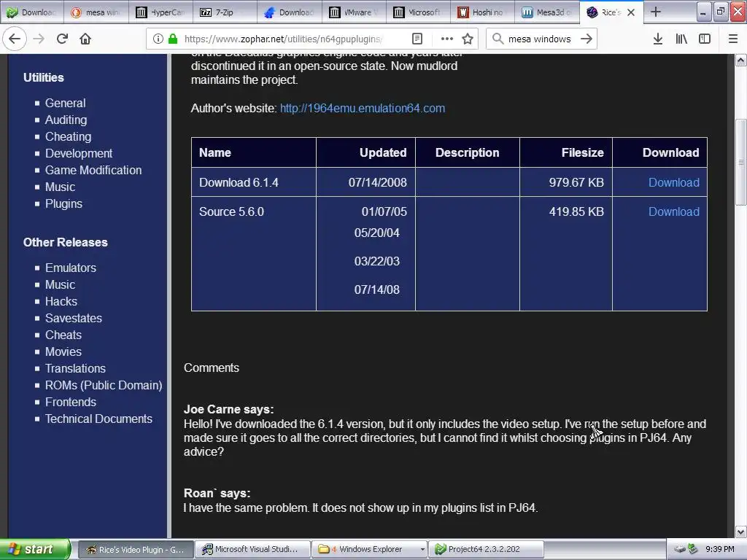Show site information icon in address bar

tap(158, 39)
